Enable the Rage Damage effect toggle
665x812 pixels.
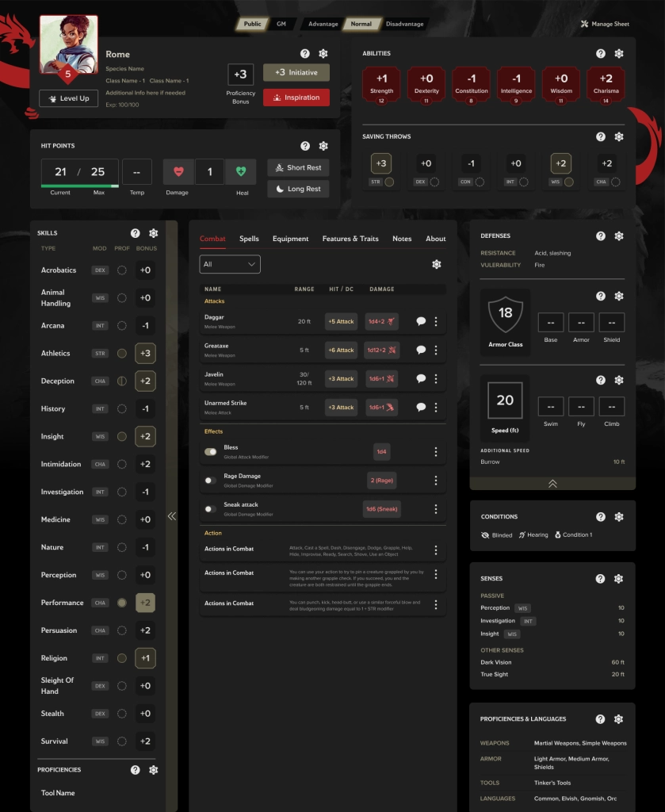(211, 480)
